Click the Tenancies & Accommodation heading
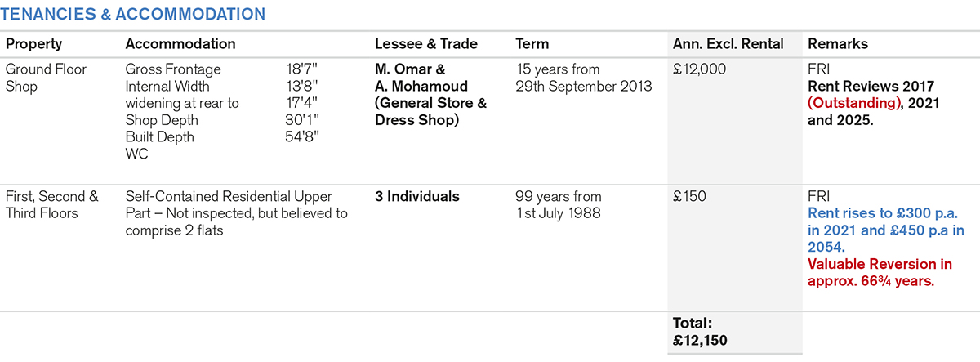 pyautogui.click(x=132, y=14)
